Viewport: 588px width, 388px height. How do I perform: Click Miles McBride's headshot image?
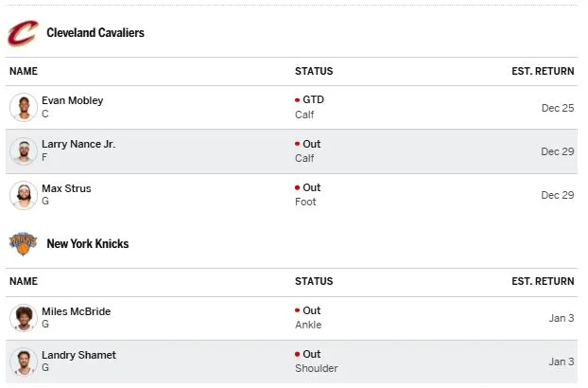tap(23, 318)
